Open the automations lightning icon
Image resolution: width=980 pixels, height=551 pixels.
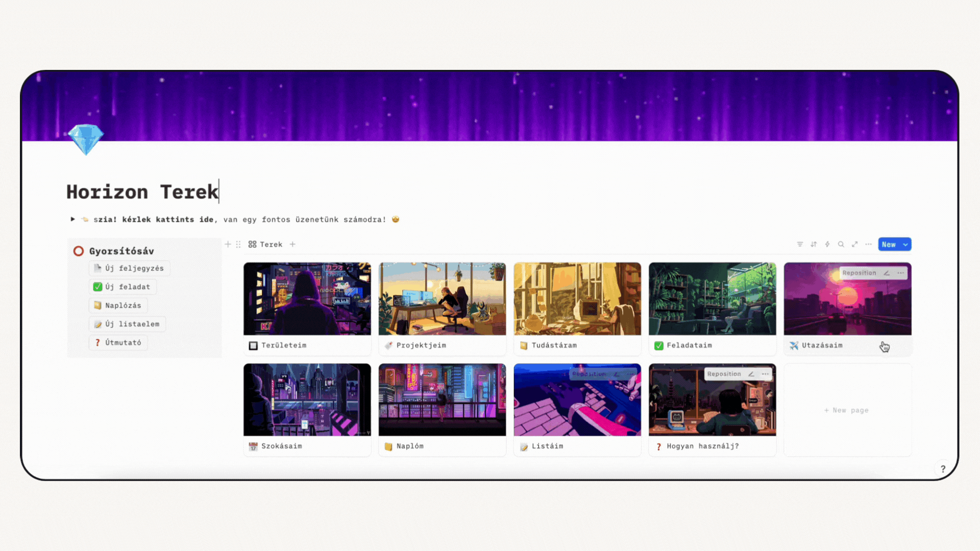827,244
